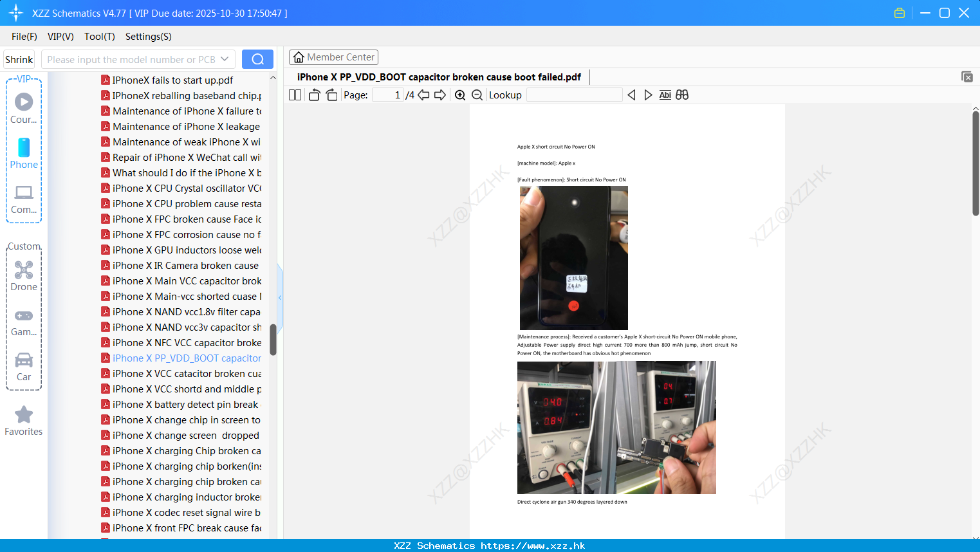Toggle the Abi match-case option

coord(665,95)
